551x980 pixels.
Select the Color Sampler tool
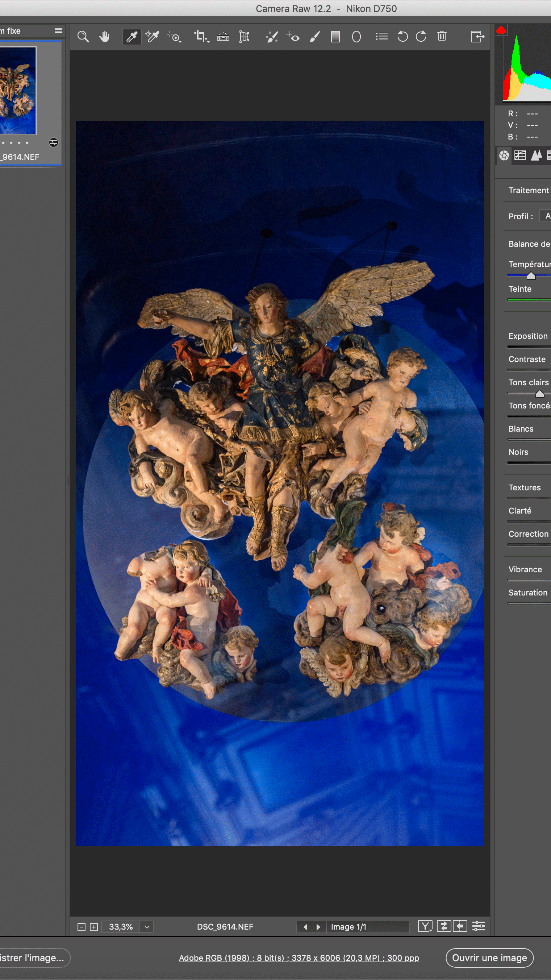153,37
